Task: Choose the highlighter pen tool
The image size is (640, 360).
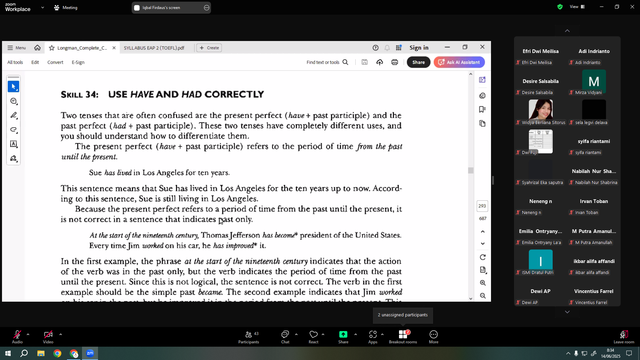Action: point(13,116)
